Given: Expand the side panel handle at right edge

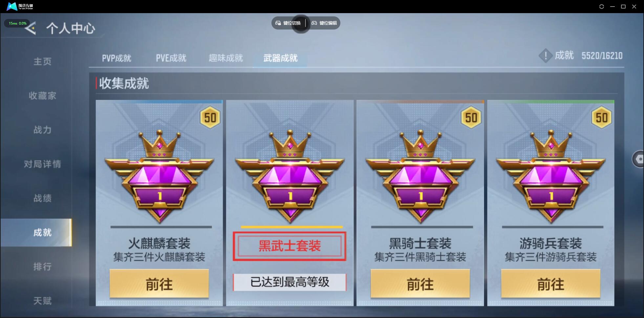Looking at the screenshot, I should point(638,159).
